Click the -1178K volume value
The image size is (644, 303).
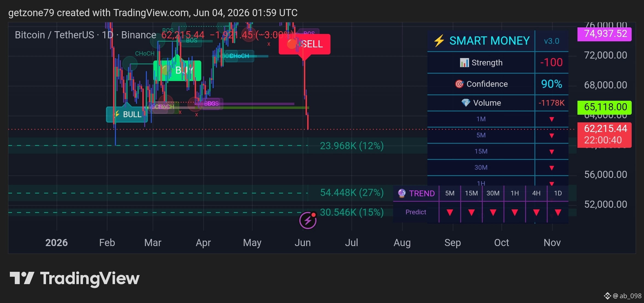click(x=551, y=103)
